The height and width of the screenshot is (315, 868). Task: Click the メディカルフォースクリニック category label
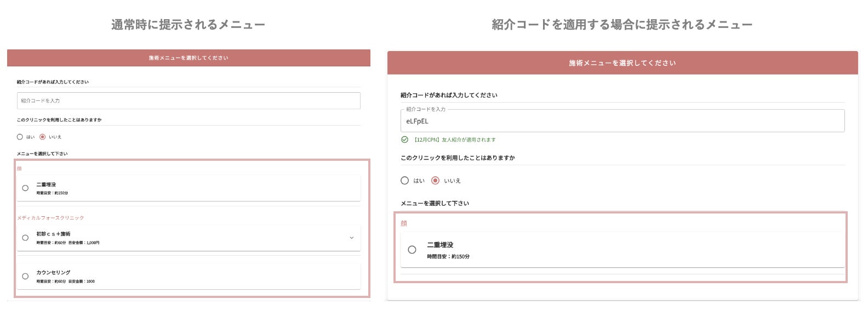click(50, 218)
